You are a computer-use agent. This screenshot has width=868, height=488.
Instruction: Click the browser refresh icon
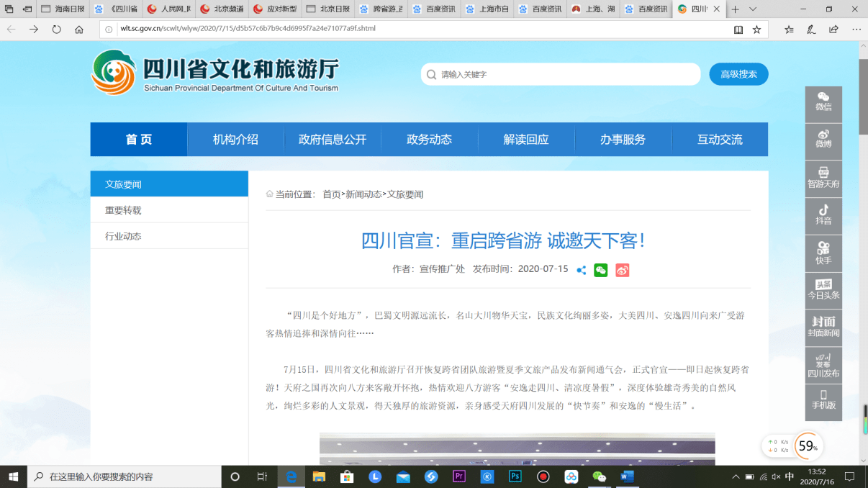[x=56, y=30]
